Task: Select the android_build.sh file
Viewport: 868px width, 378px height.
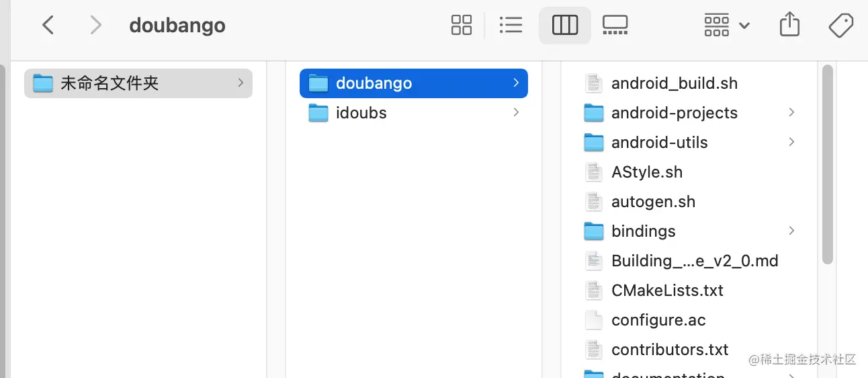Action: click(689, 83)
